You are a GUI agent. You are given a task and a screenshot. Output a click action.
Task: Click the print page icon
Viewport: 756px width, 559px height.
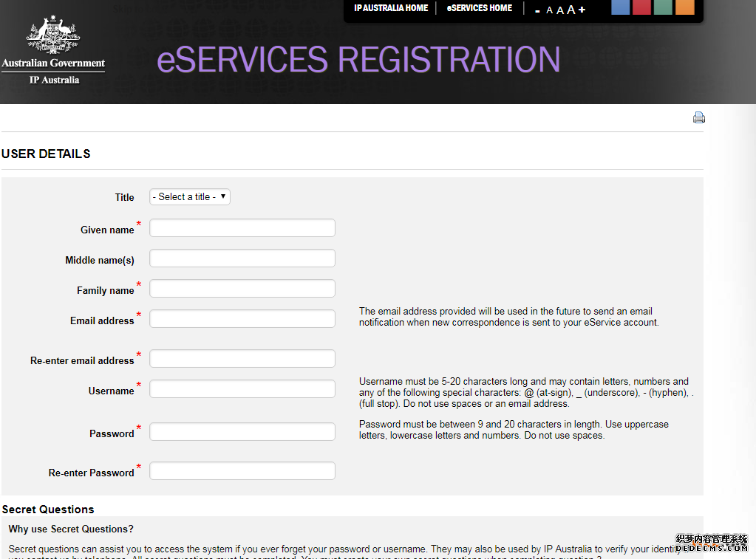(x=698, y=117)
